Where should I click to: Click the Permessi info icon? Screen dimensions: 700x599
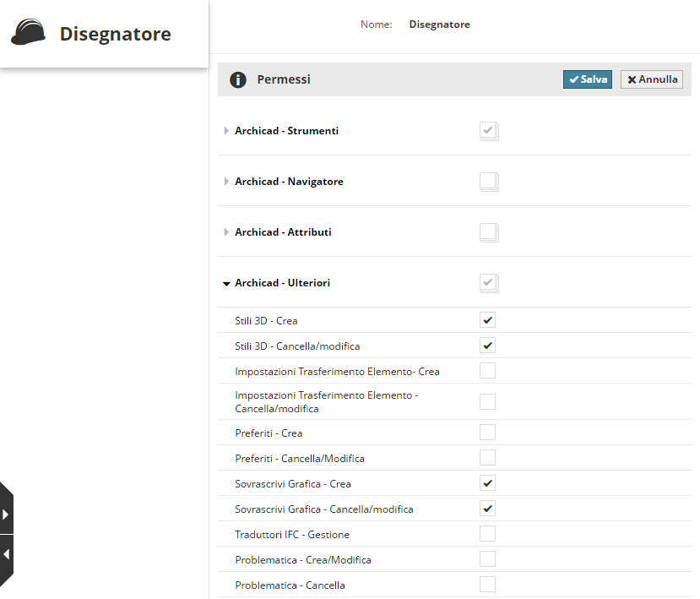(x=238, y=79)
